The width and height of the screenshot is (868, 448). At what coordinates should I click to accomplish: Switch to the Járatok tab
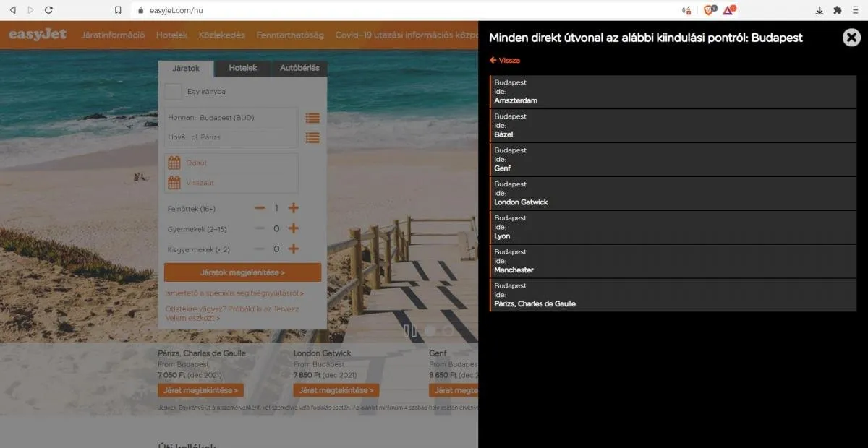click(x=186, y=68)
